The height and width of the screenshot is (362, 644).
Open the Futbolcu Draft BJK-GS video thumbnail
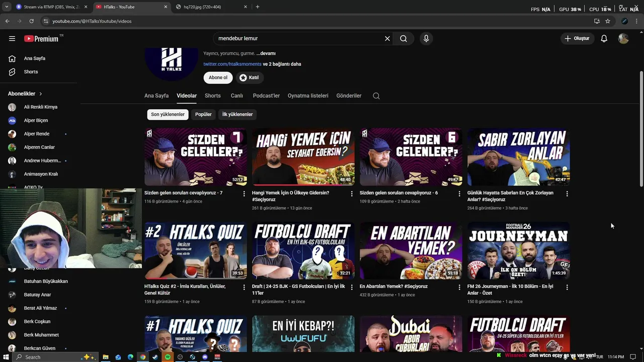pyautogui.click(x=303, y=250)
